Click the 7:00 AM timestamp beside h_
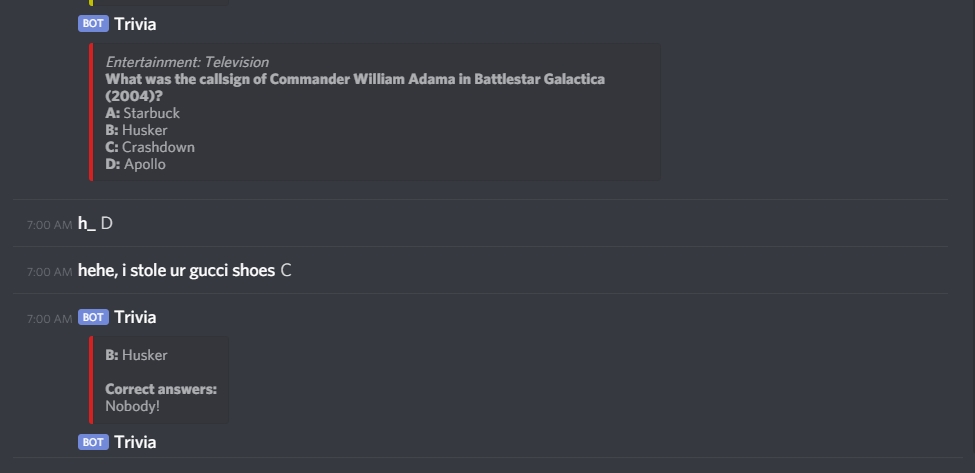Viewport: 975px width, 473px height. point(49,225)
